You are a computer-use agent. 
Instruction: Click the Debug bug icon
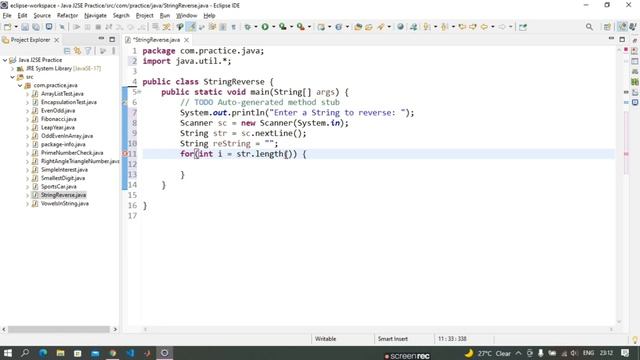click(x=247, y=27)
